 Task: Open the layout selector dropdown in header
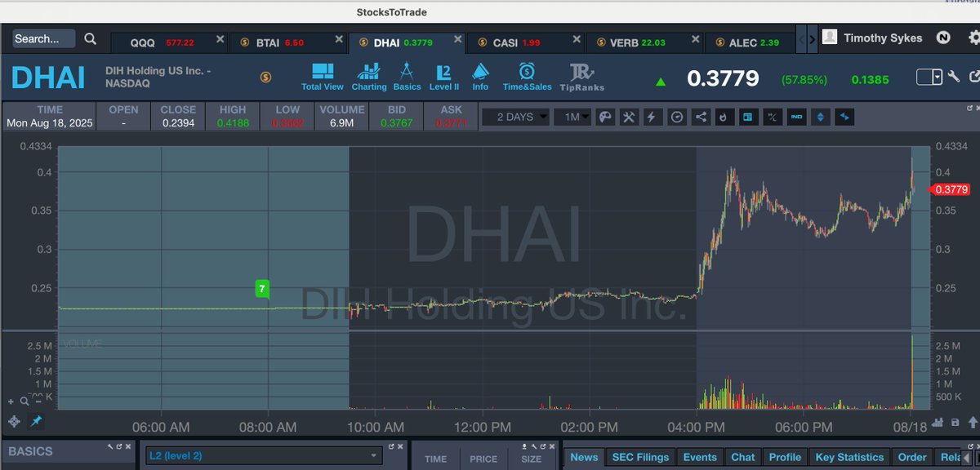click(x=929, y=77)
